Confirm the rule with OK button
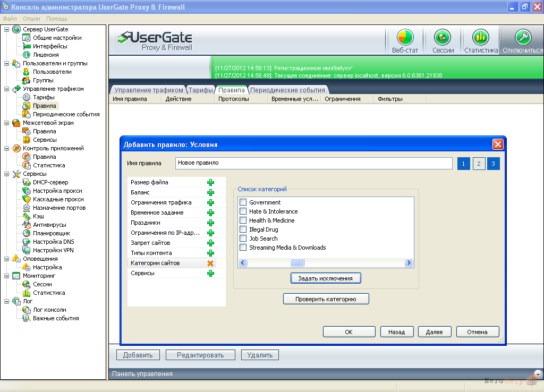 click(x=348, y=332)
